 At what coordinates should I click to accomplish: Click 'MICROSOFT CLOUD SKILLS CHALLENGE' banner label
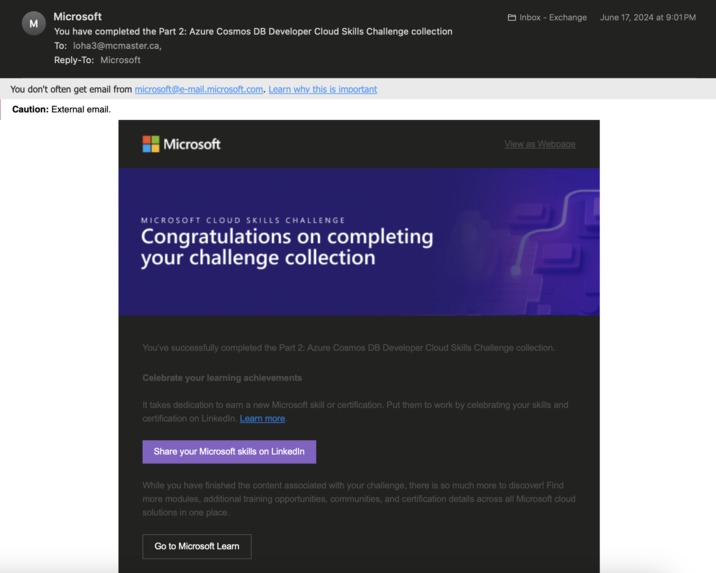point(243,220)
